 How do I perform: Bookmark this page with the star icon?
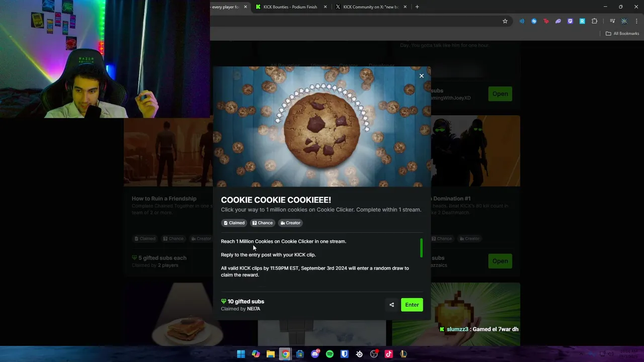(505, 21)
